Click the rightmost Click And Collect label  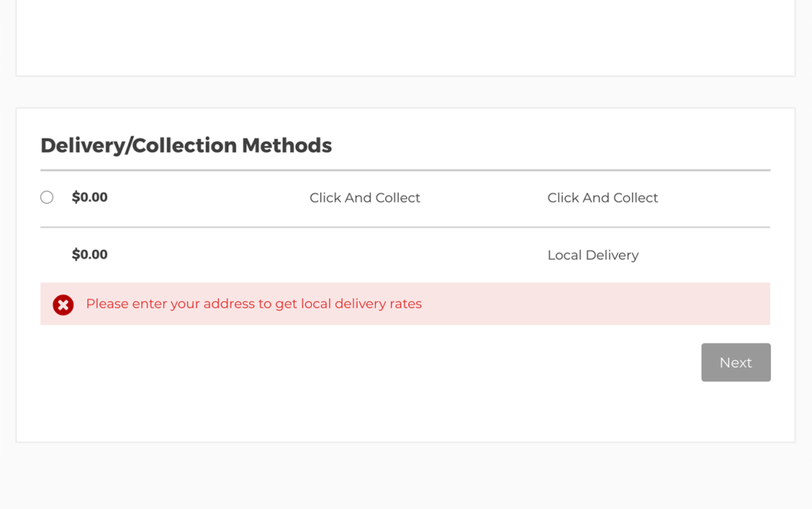tap(603, 197)
